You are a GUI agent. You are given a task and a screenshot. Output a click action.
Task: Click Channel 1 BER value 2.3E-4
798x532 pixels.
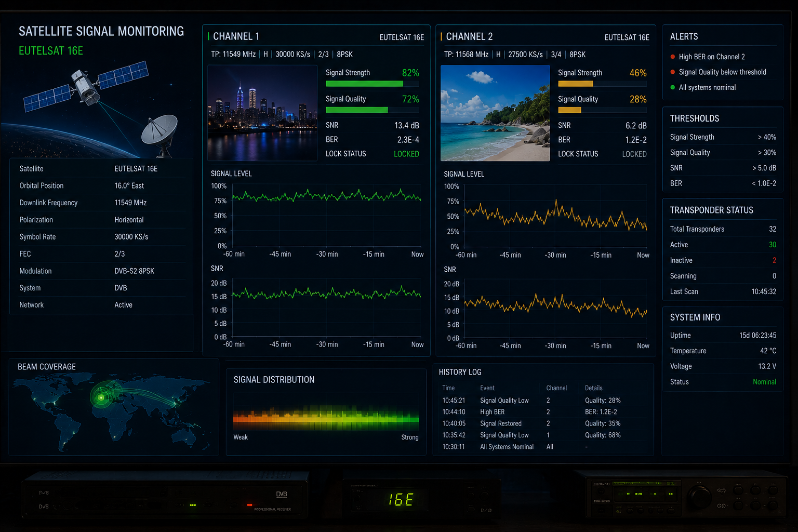[x=408, y=140]
